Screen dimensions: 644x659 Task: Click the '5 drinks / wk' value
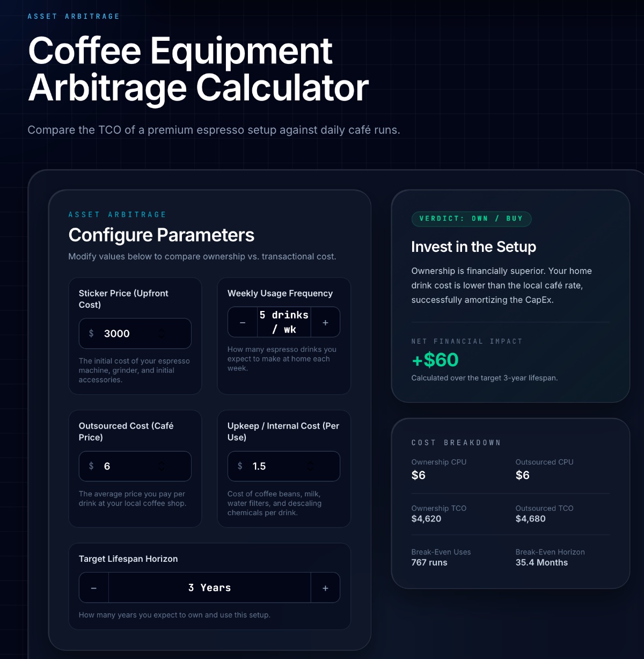(x=284, y=322)
